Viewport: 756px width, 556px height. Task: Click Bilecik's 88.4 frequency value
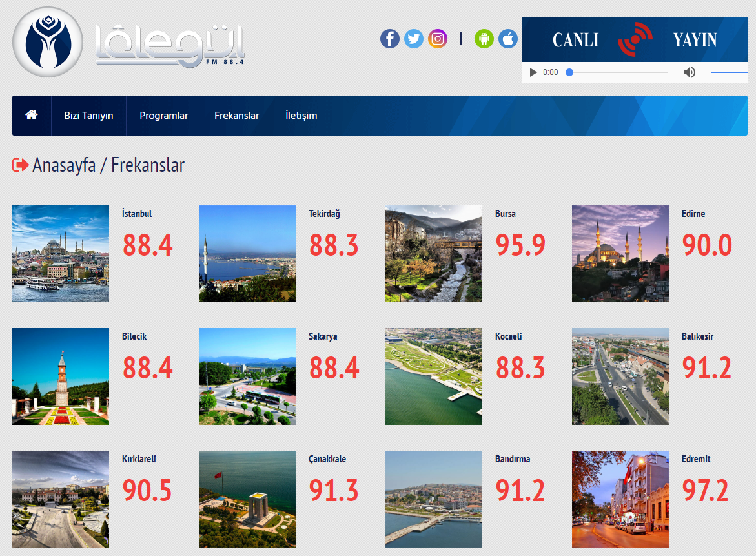pyautogui.click(x=148, y=368)
